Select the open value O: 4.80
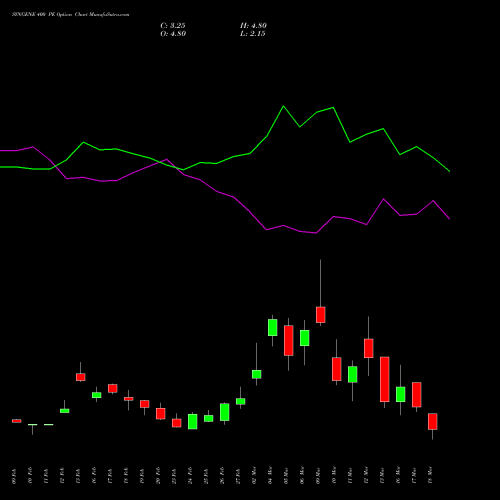The height and width of the screenshot is (500, 500). click(x=173, y=34)
